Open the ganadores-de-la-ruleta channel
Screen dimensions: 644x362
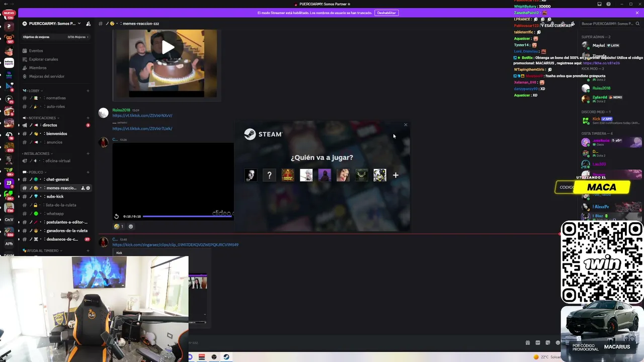tap(56, 231)
